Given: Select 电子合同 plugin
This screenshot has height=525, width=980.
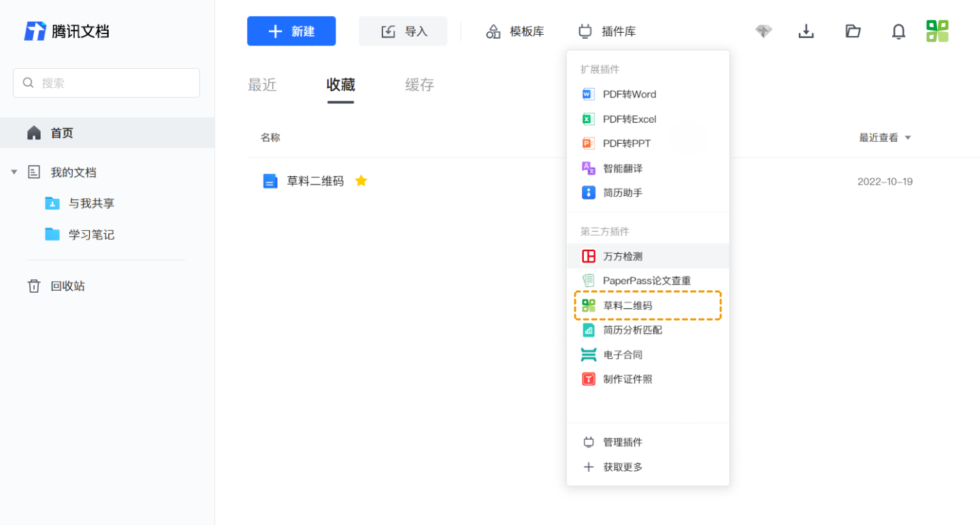Looking at the screenshot, I should (648, 355).
